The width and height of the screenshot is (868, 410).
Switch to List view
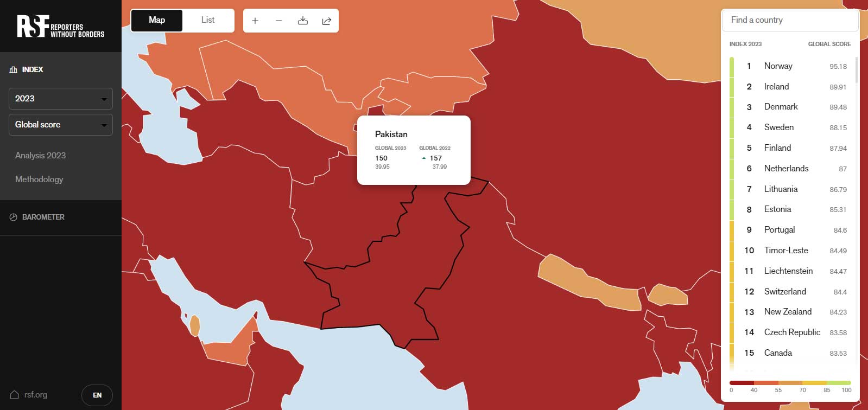pos(208,20)
